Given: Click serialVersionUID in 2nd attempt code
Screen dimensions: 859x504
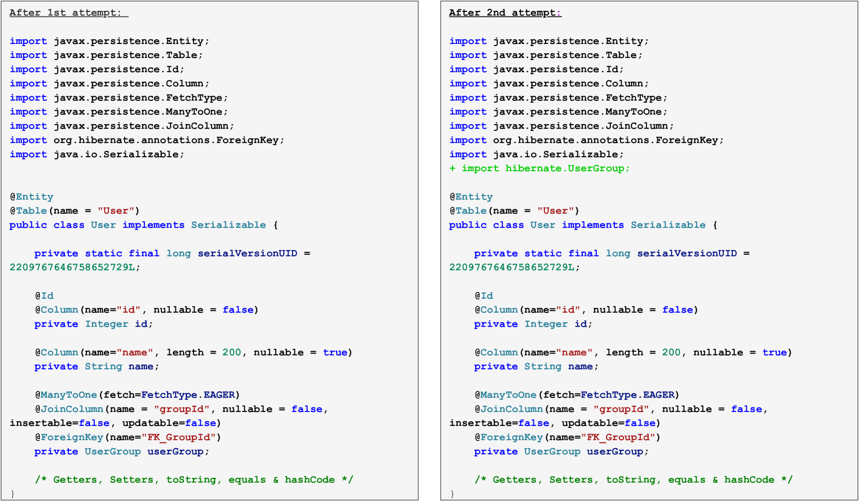Looking at the screenshot, I should tap(687, 253).
